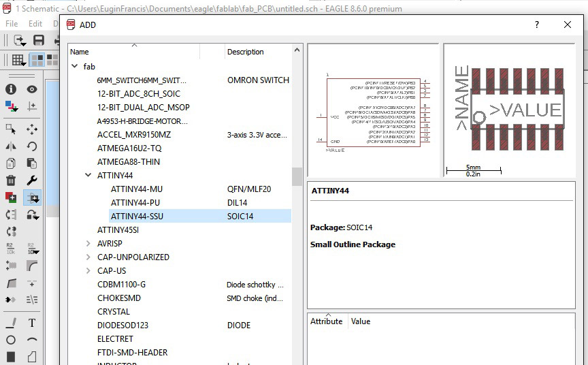Select the Smash tool
Viewport: 588px width, 365px height.
pyautogui.click(x=11, y=266)
